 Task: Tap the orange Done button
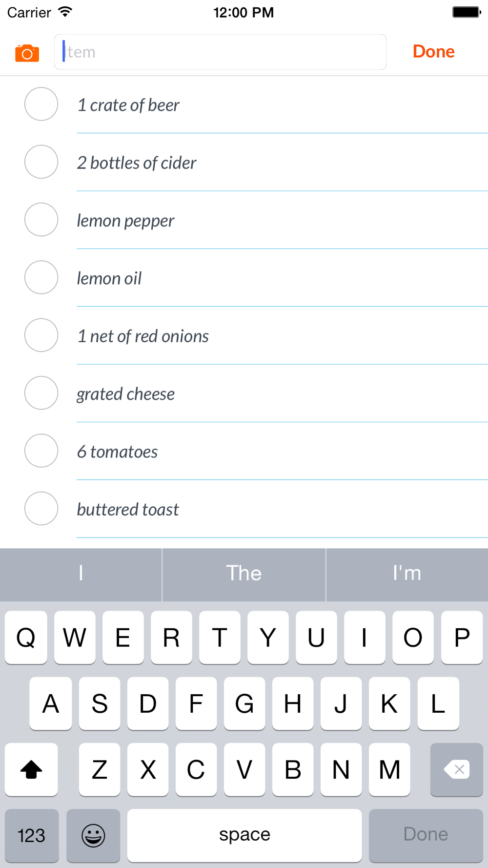433,52
